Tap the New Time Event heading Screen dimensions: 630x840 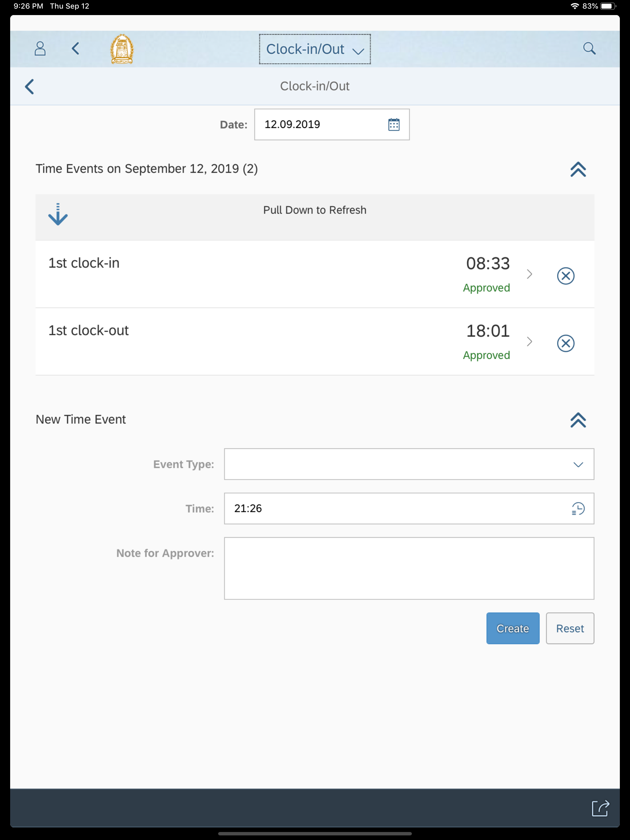81,419
